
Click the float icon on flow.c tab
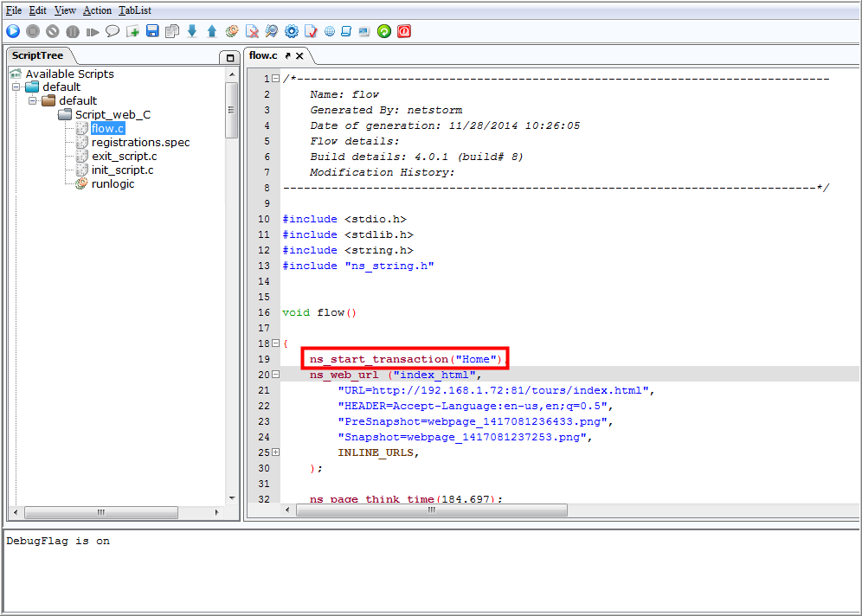pyautogui.click(x=287, y=55)
